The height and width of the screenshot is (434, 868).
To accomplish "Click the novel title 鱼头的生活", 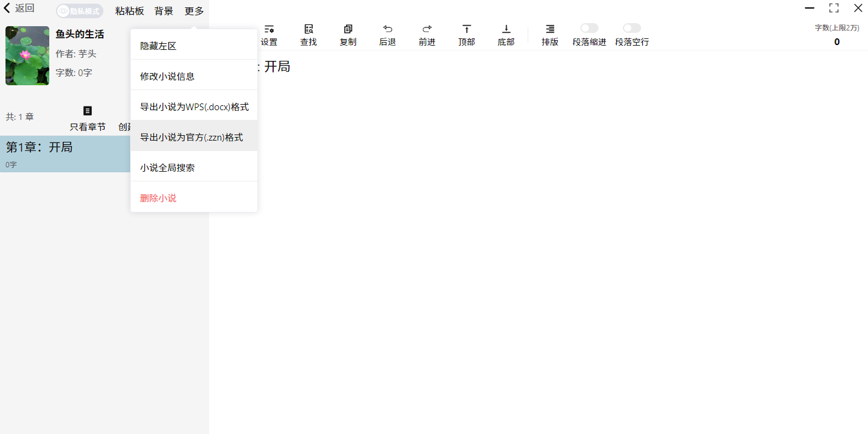I will 80,34.
